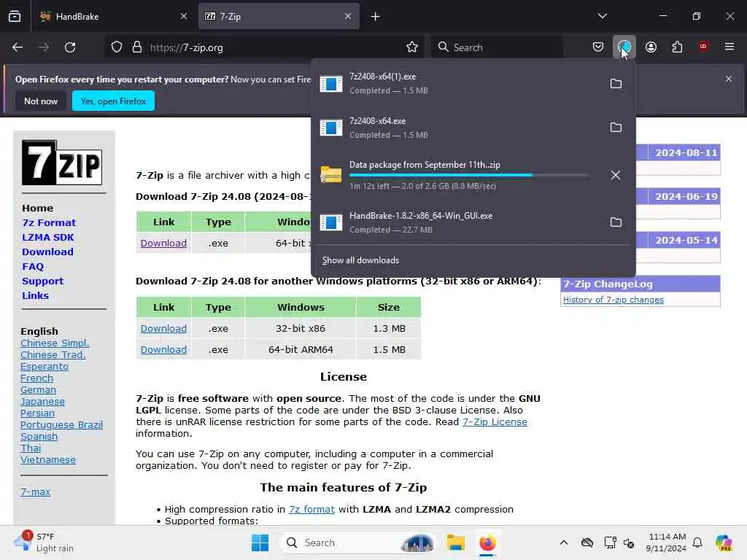
Task: Open the 7-max link
Action: click(35, 492)
